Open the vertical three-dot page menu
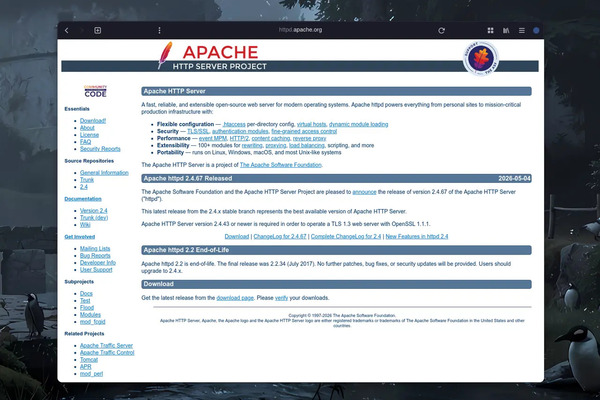The height and width of the screenshot is (400, 600). coord(159,30)
